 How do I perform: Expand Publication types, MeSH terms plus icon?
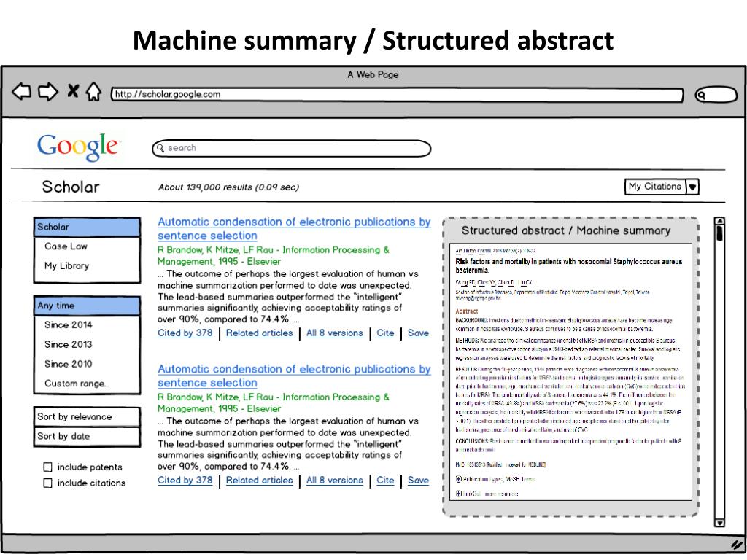pyautogui.click(x=458, y=479)
